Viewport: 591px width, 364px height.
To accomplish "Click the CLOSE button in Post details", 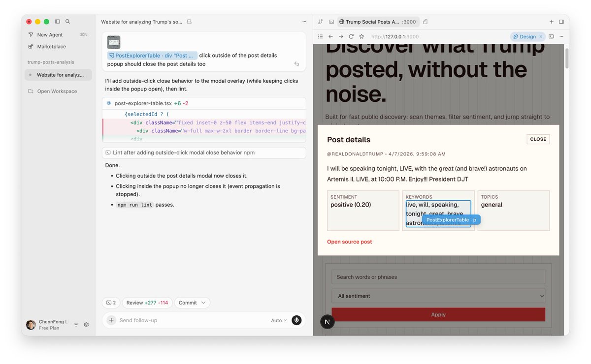I will (x=538, y=139).
